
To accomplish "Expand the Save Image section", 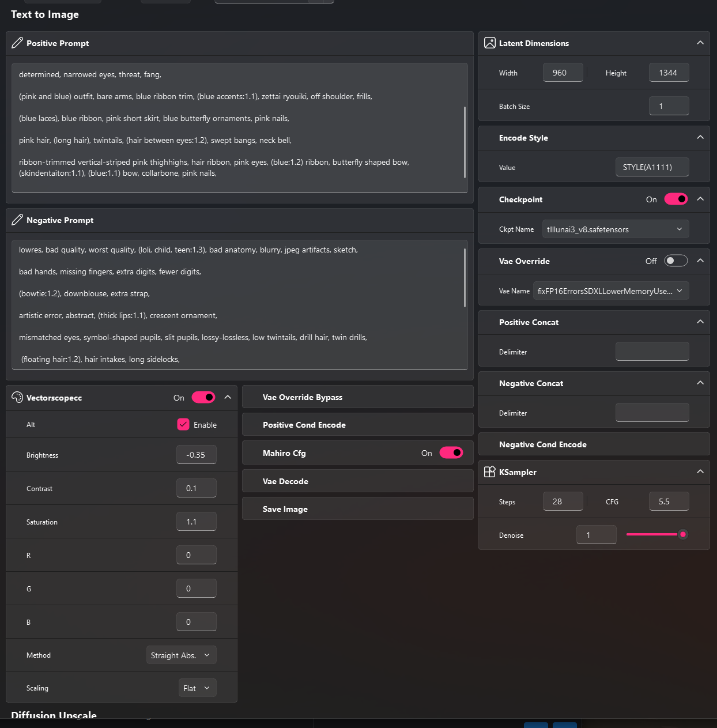I will click(x=358, y=509).
